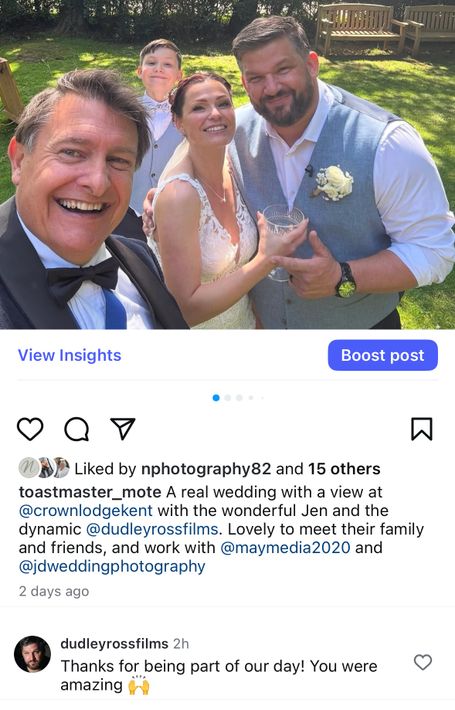Tap the wedding selfie photo
The image size is (455, 710).
point(227,164)
